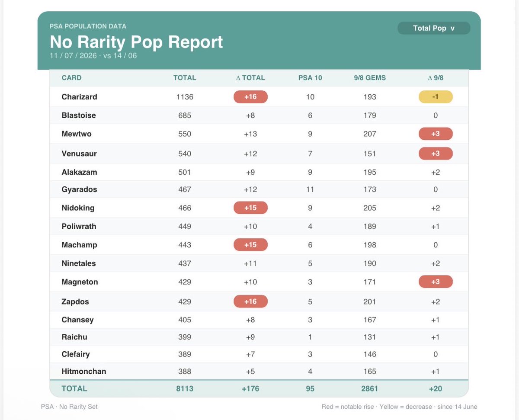Click Nidoking's 9/8 gems value 205
Image resolution: width=519 pixels, height=420 pixels.
[x=369, y=208]
